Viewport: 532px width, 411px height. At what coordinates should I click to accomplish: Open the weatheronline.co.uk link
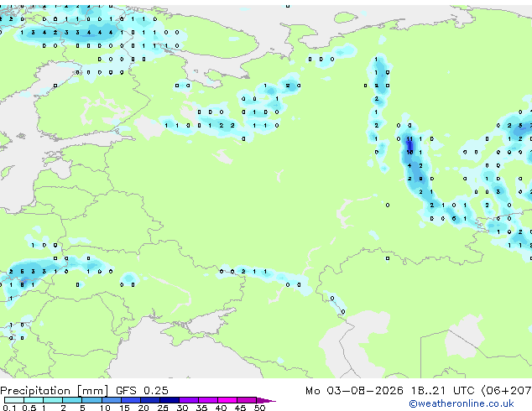(462, 403)
